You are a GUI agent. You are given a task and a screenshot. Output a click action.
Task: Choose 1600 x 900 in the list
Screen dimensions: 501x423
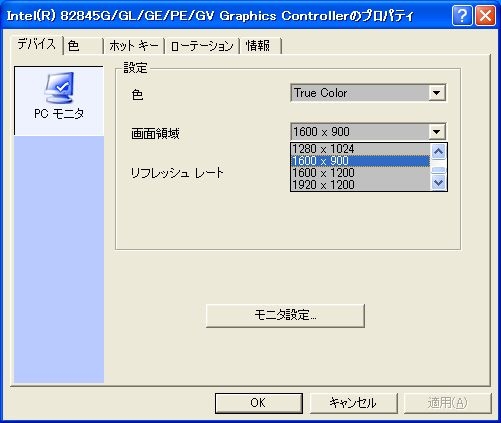click(x=360, y=161)
